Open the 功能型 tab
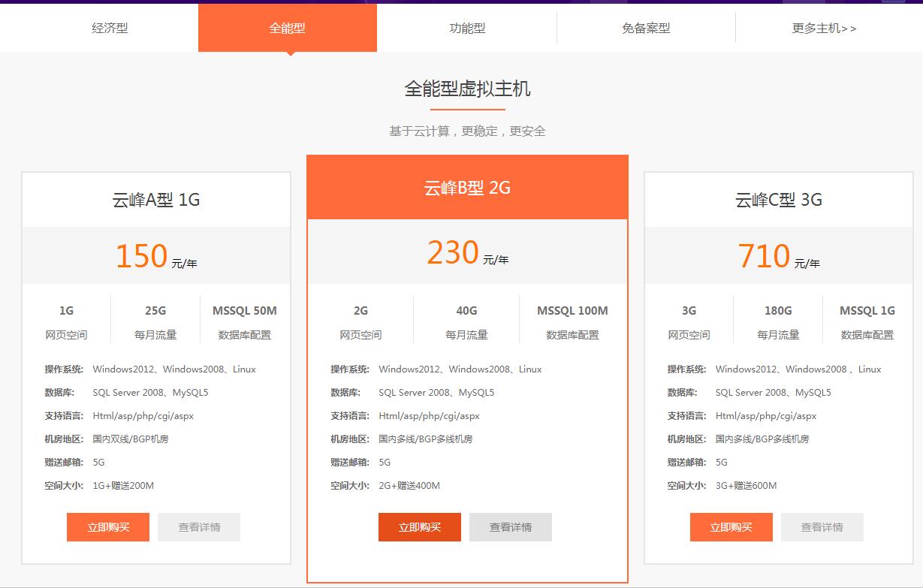The image size is (923, 588). click(x=467, y=28)
